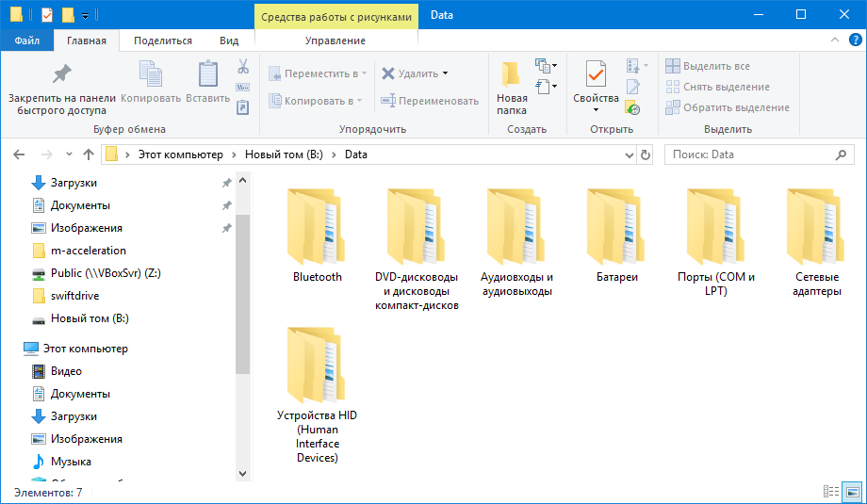This screenshot has width=867, height=504.
Task: Select the Порты (COM и LPT) folder
Action: [716, 243]
